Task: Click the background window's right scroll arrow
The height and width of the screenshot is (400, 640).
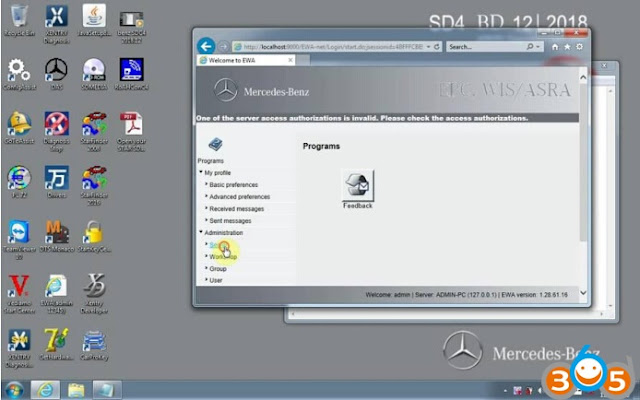Action: point(602,314)
